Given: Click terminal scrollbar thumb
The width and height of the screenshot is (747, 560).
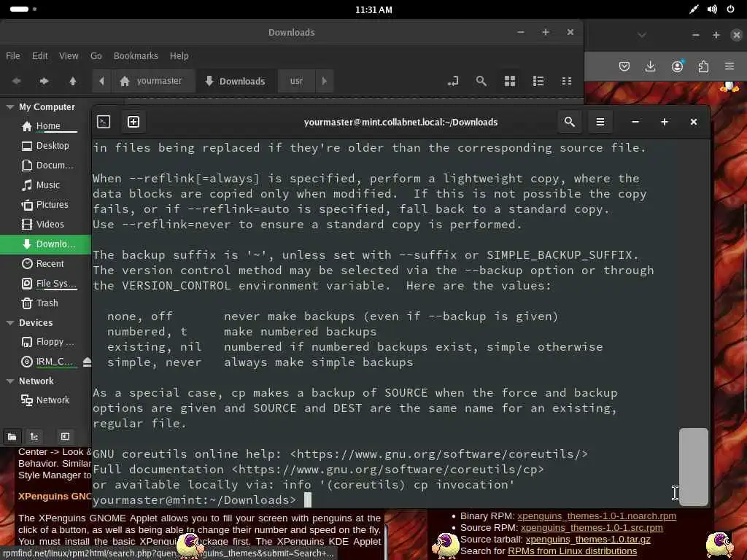Looking at the screenshot, I should 693,467.
